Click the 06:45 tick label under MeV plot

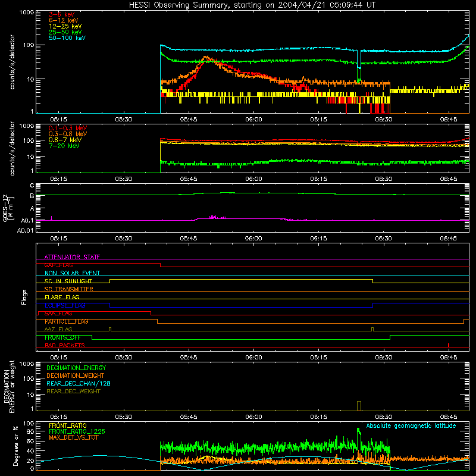[449, 179]
